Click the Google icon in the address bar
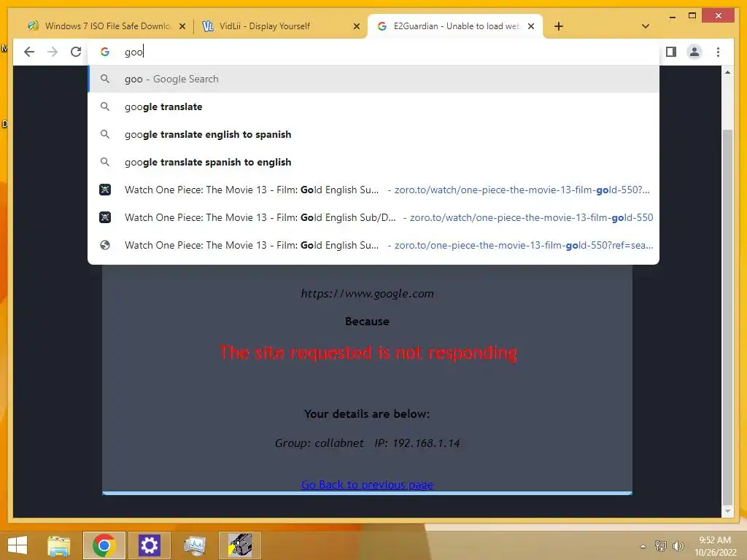 click(105, 52)
